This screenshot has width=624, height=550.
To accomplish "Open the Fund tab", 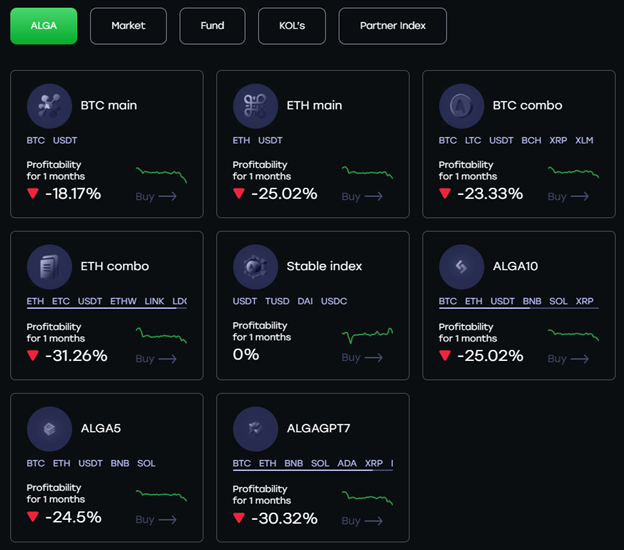I will pos(212,26).
